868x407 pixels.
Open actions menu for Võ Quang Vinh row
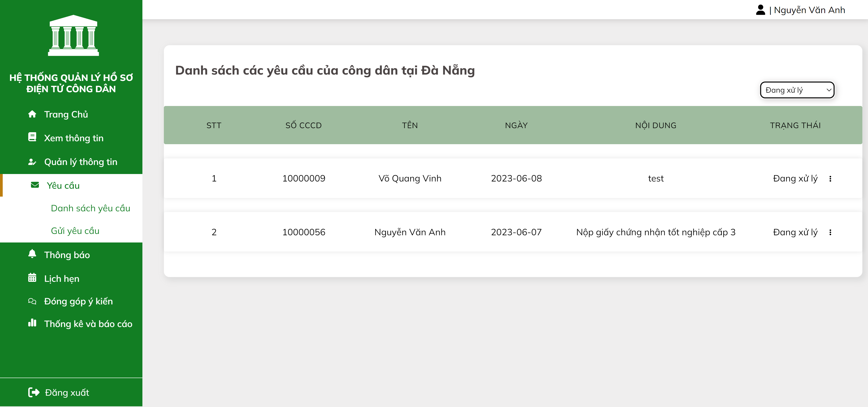coord(831,179)
